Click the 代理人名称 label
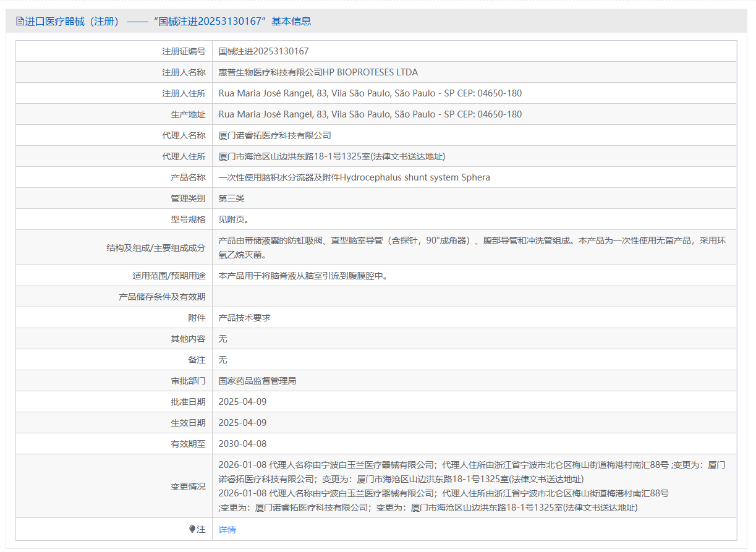Image resolution: width=756 pixels, height=552 pixels. click(184, 135)
